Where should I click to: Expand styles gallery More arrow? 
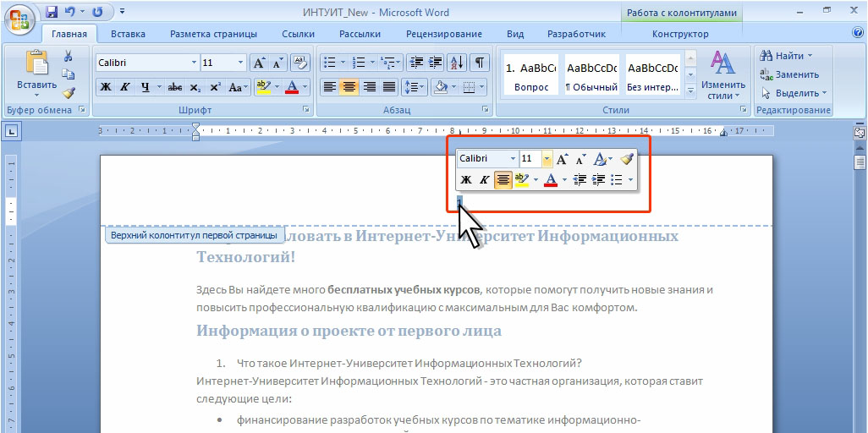690,90
